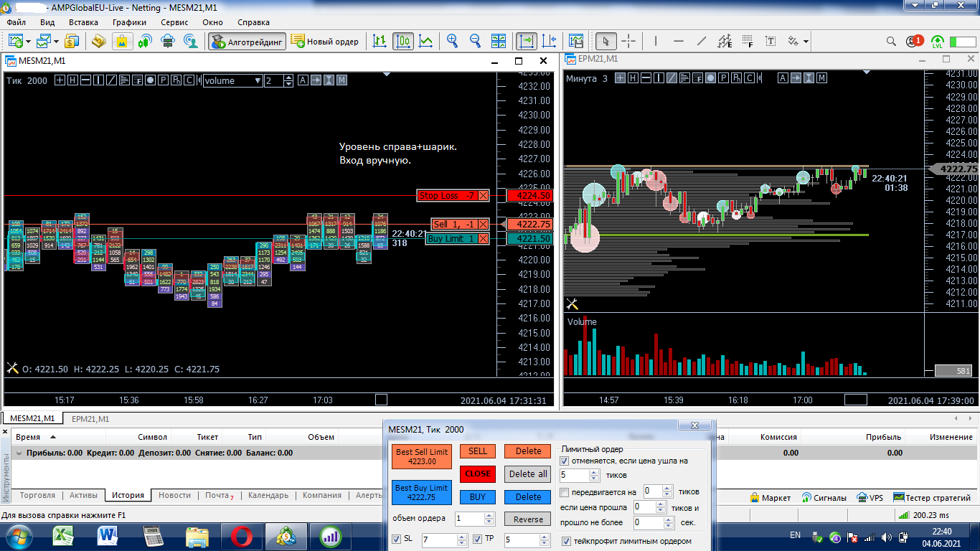Zoom in the chart with magnifier plus

click(x=452, y=42)
